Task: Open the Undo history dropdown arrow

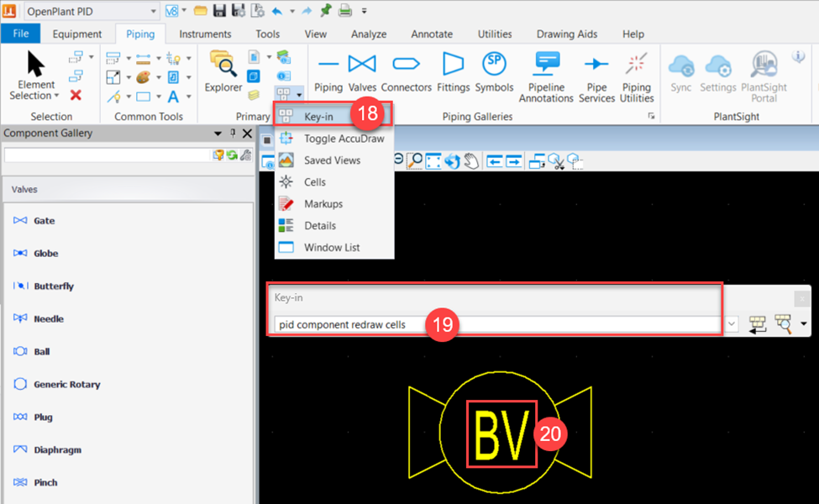Action: point(292,10)
